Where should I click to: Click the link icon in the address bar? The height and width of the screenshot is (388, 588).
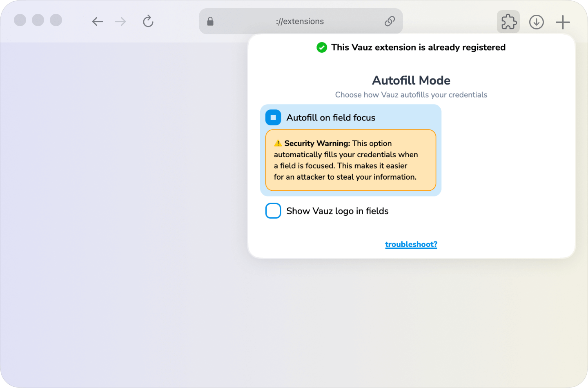[390, 21]
